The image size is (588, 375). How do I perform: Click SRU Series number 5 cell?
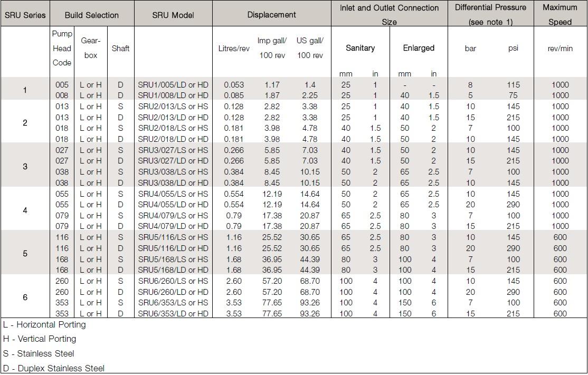(x=25, y=254)
